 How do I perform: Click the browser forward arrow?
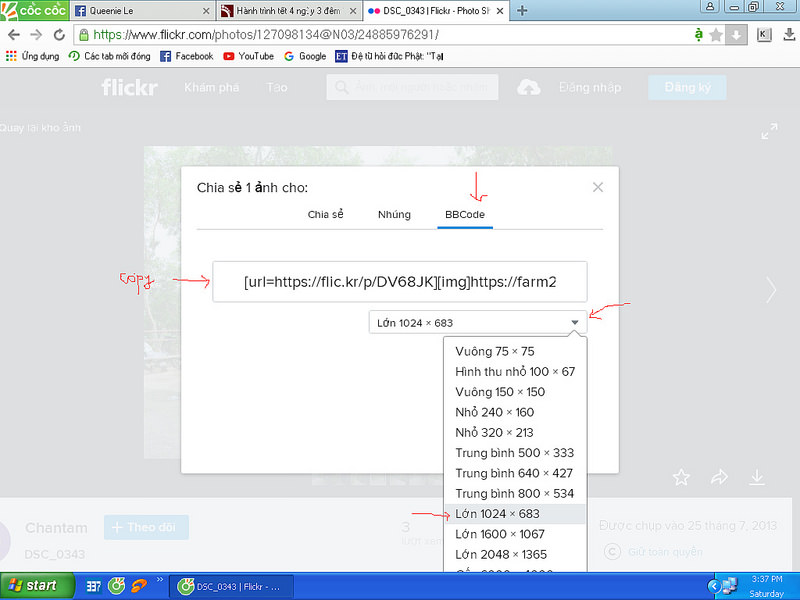point(36,35)
